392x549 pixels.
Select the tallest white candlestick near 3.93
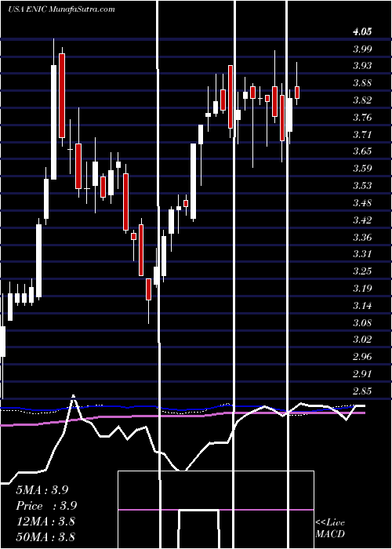click(x=53, y=122)
